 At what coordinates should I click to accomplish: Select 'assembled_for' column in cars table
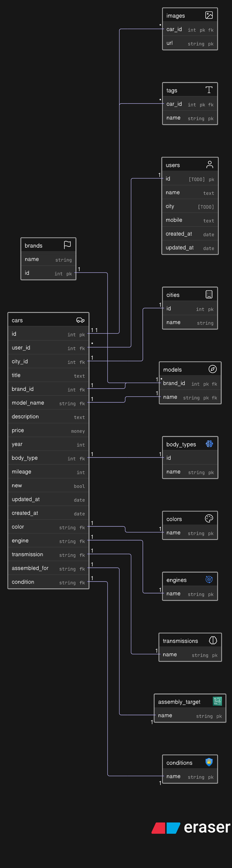pos(48,568)
